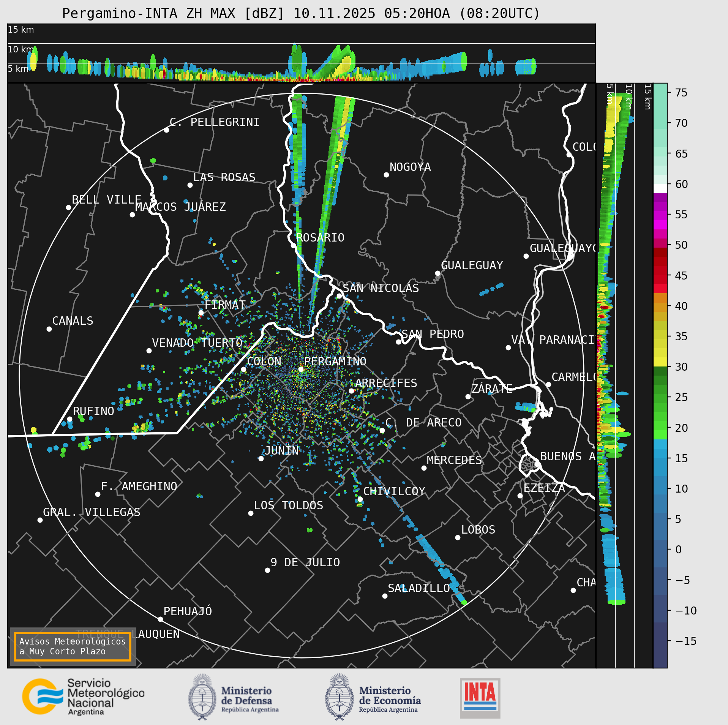Click the CARMELO label
The image size is (728, 725).
point(573,377)
